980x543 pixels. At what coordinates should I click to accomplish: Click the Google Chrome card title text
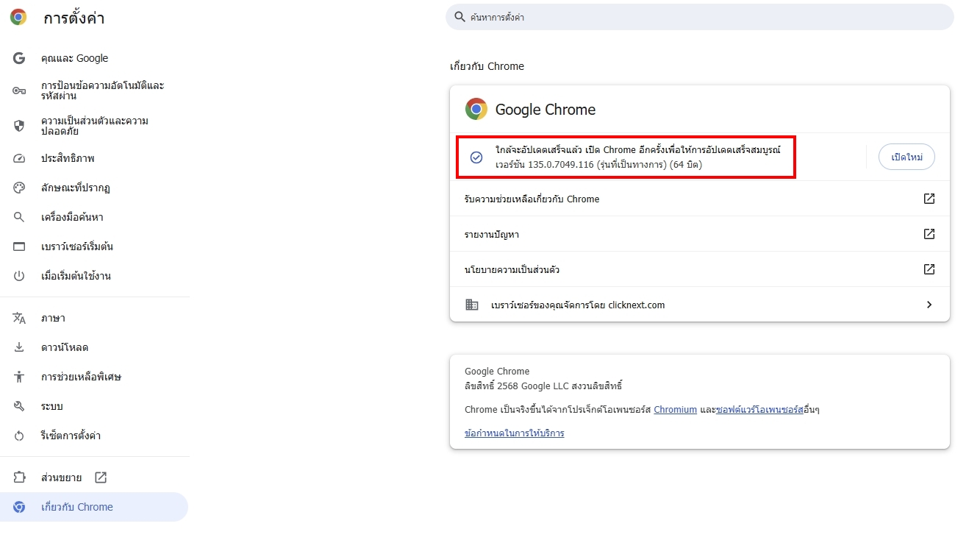click(546, 110)
